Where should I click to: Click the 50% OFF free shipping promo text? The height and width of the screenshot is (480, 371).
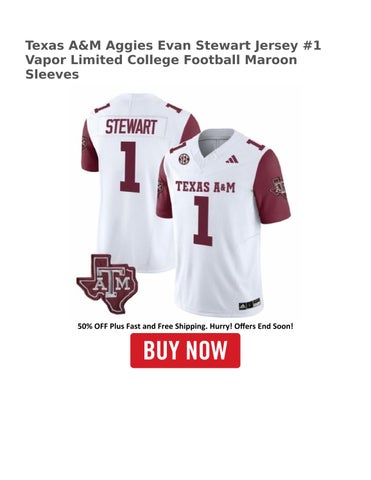pyautogui.click(x=185, y=326)
